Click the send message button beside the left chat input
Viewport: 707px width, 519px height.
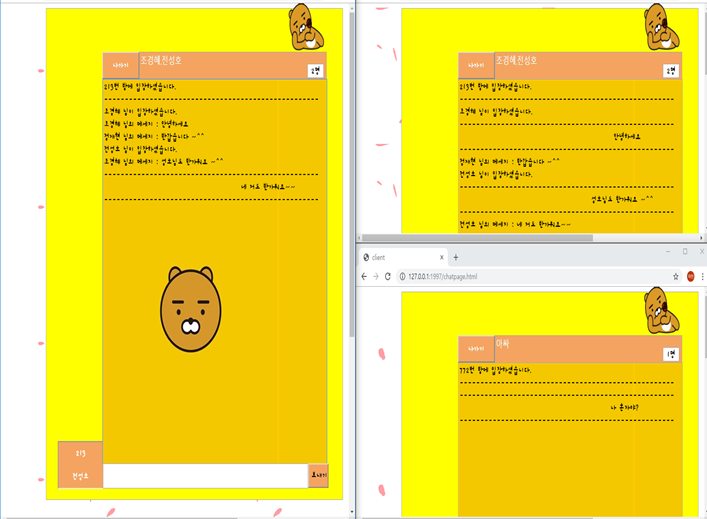pyautogui.click(x=318, y=475)
